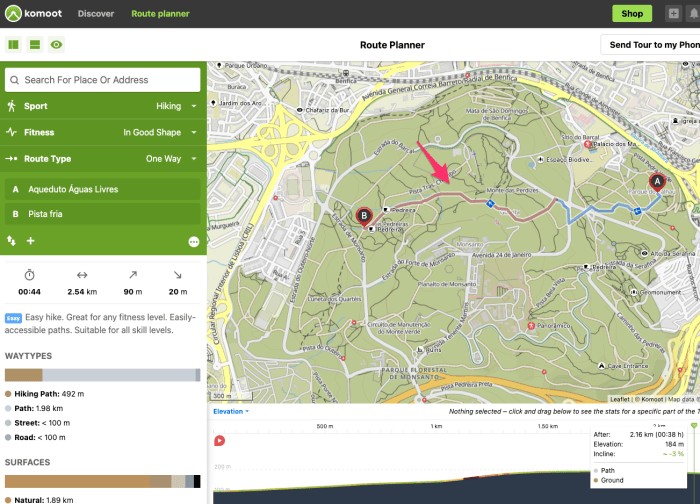Open the Route Type One Way dropdown
This screenshot has height=504, width=700.
pos(103,158)
